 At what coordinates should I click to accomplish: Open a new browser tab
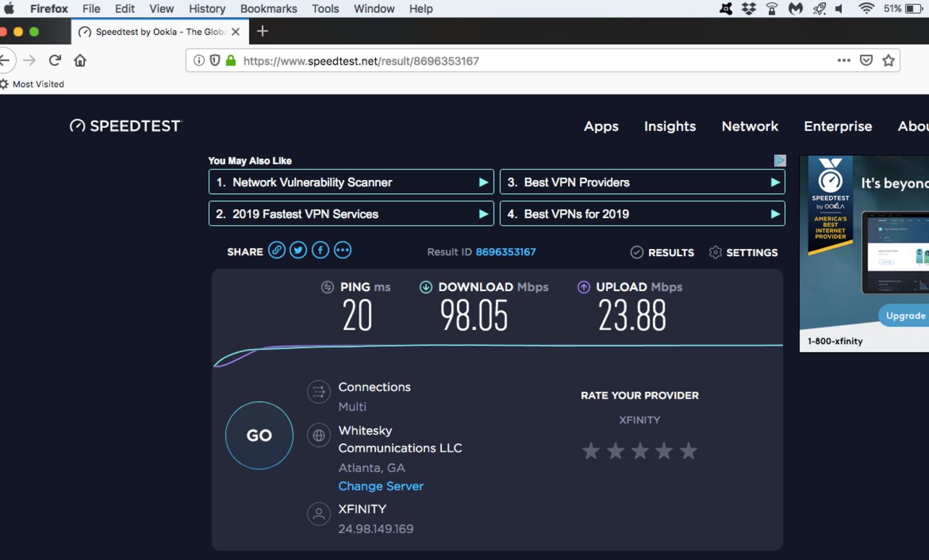pyautogui.click(x=263, y=31)
